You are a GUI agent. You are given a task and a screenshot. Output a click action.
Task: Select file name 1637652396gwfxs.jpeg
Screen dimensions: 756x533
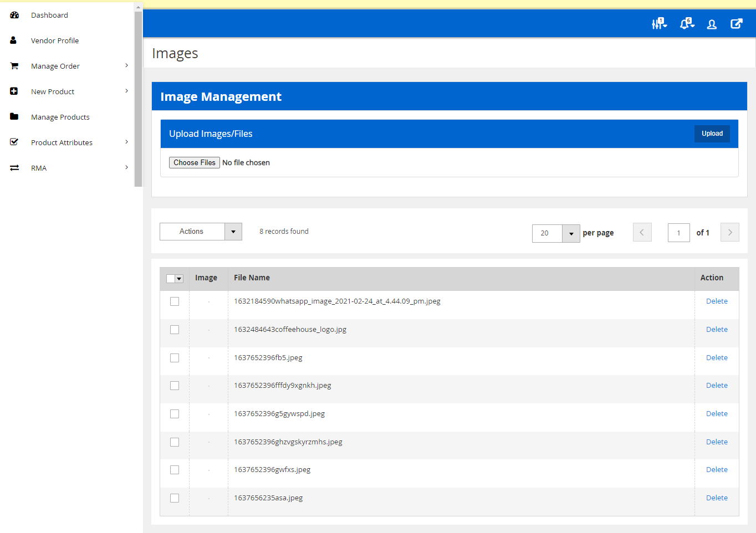click(x=272, y=470)
